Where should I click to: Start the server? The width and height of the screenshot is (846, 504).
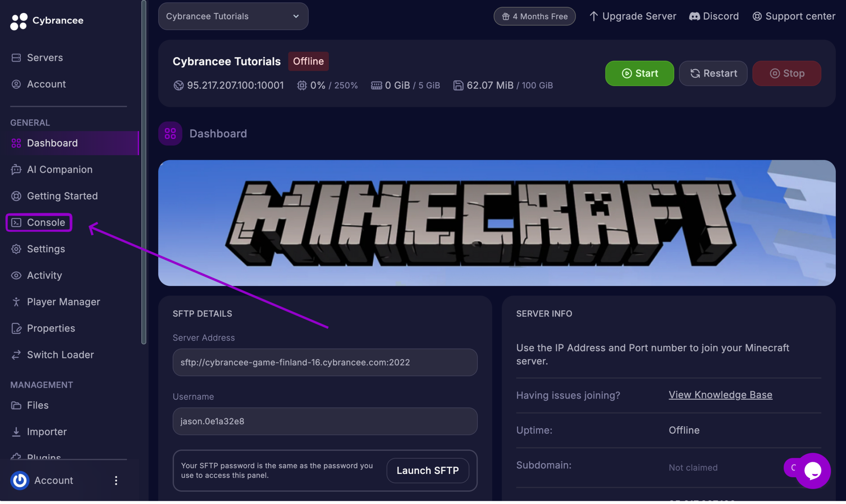click(x=640, y=73)
